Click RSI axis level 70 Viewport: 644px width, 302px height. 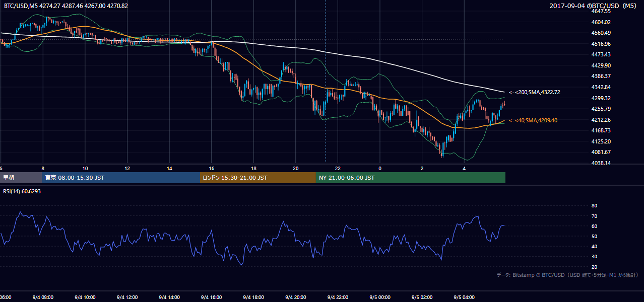click(594, 216)
